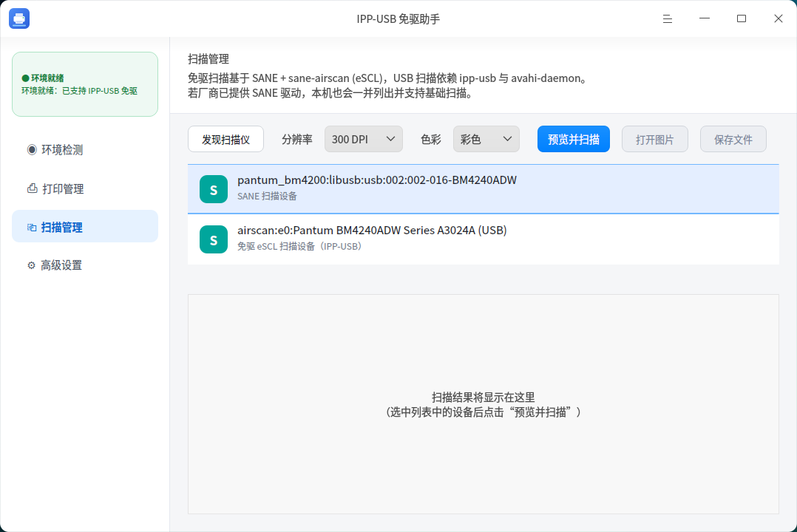This screenshot has width=797, height=532.
Task: Click the 发现扫描仪 button
Action: (225, 139)
